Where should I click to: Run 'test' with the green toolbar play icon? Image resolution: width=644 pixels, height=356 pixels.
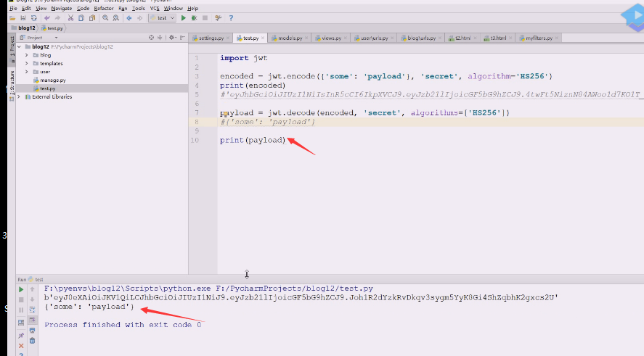(184, 18)
